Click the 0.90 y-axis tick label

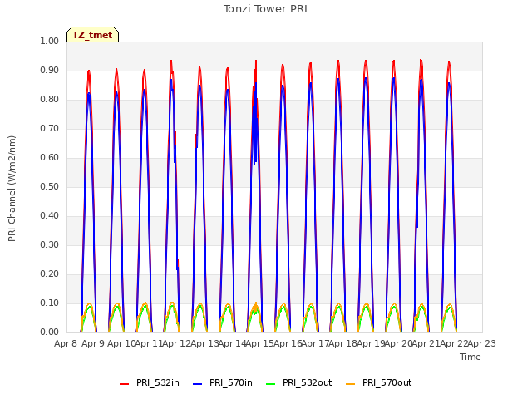click(x=50, y=70)
